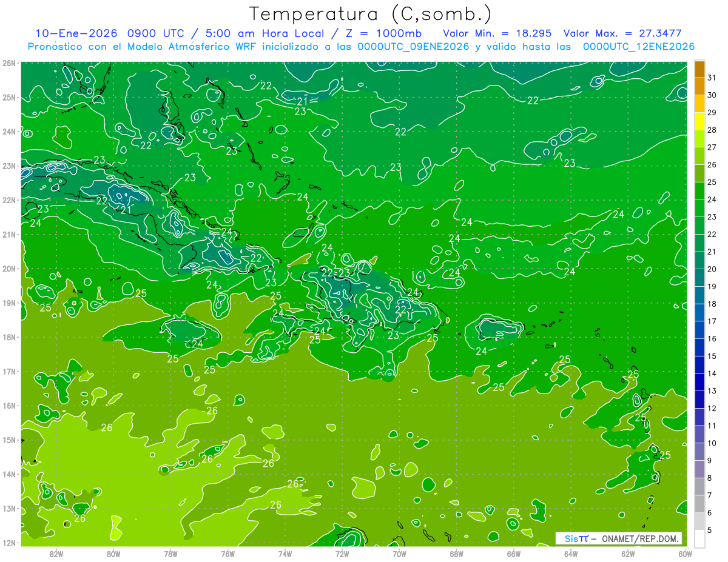Click the 16N latitude axis label
The height and width of the screenshot is (562, 728).
click(x=8, y=406)
